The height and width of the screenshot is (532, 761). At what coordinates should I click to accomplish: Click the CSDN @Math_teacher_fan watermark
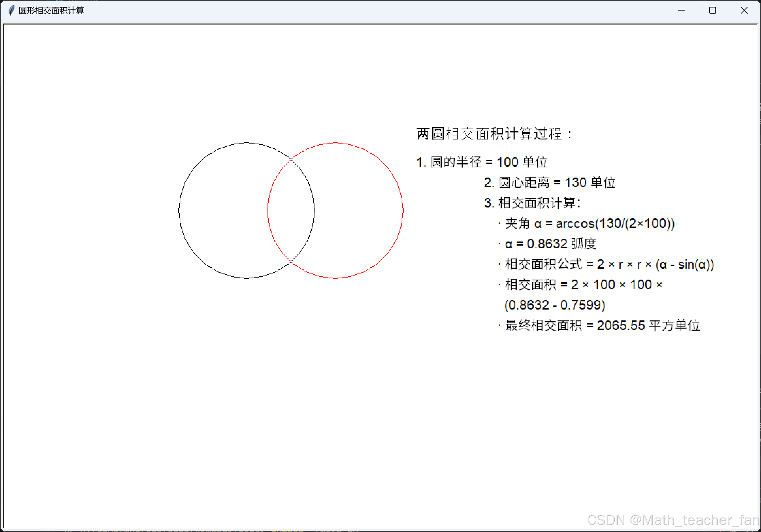(x=673, y=520)
